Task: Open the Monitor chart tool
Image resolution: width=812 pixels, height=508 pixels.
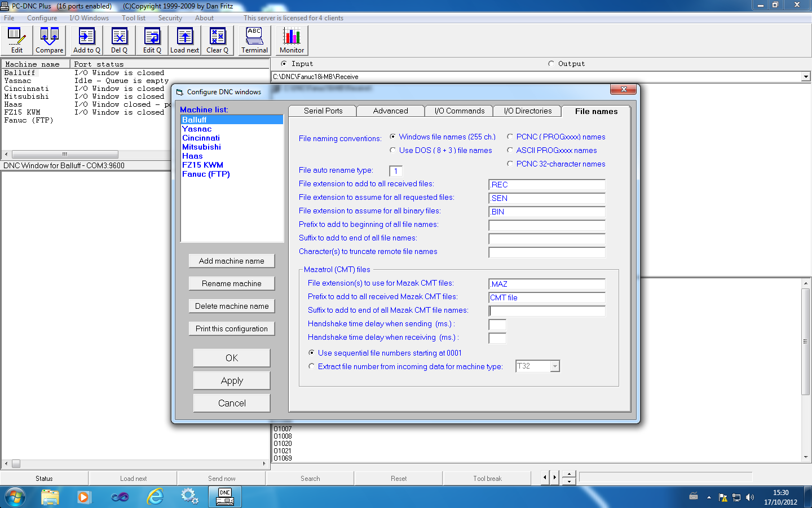Action: (292, 40)
